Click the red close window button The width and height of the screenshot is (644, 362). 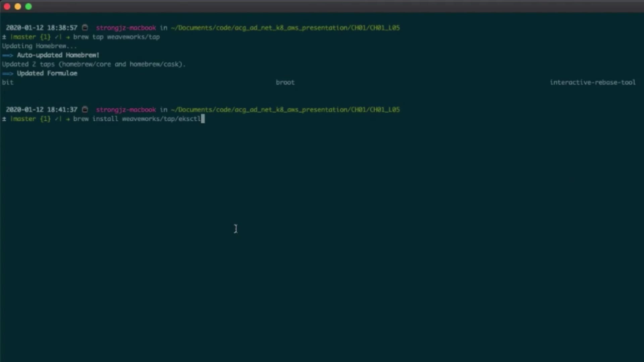(x=7, y=7)
